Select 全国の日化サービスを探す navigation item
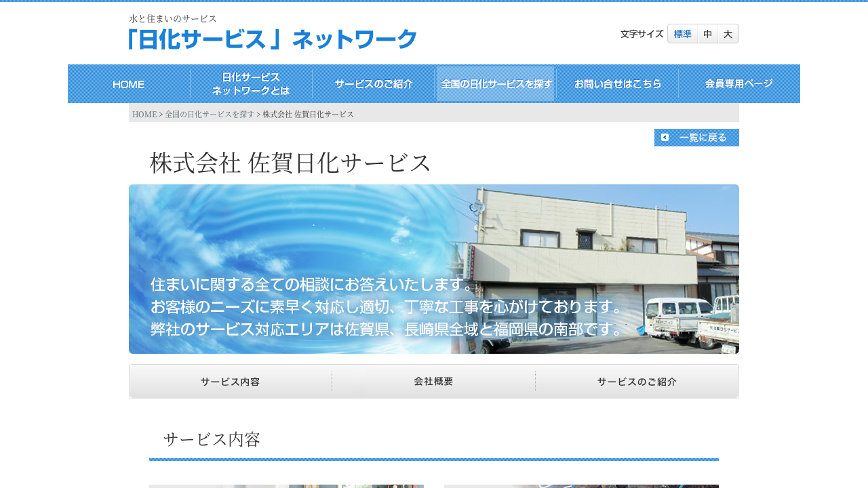The width and height of the screenshot is (868, 488). (x=496, y=84)
